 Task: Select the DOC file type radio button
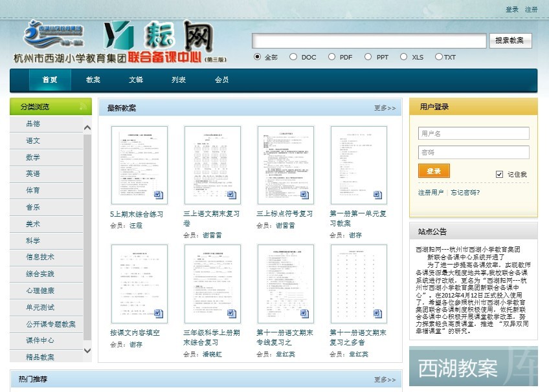[x=293, y=57]
